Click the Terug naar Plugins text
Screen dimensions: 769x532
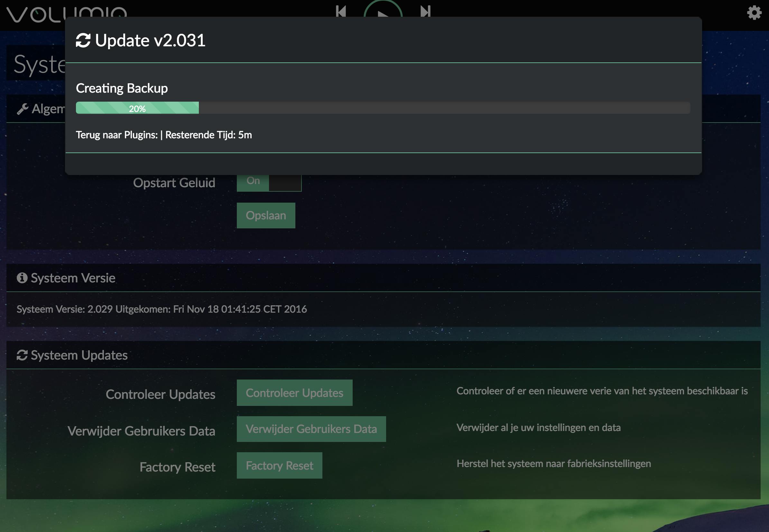117,135
